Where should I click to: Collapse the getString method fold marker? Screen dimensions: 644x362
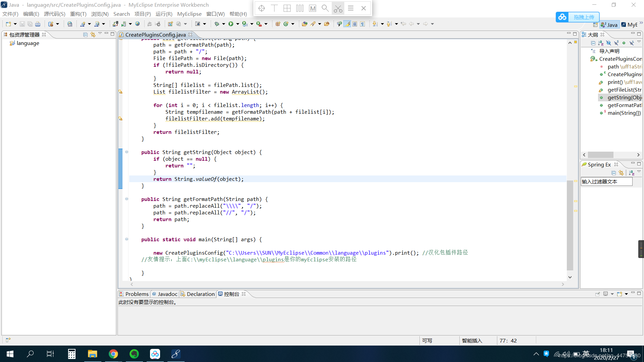(x=127, y=152)
